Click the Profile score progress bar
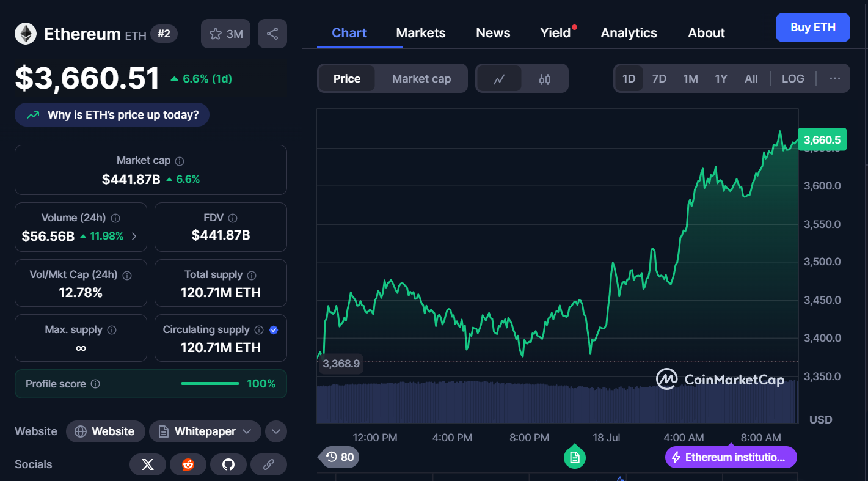This screenshot has height=481, width=868. (x=210, y=384)
